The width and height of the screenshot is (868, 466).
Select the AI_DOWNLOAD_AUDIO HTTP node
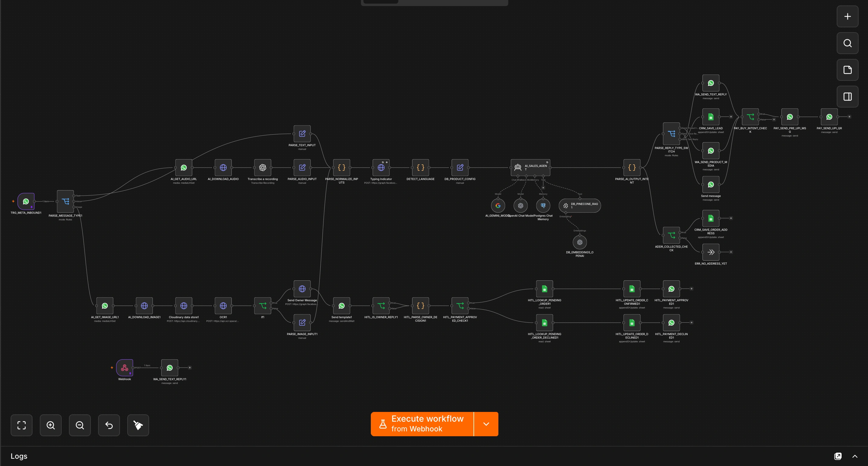coord(223,167)
